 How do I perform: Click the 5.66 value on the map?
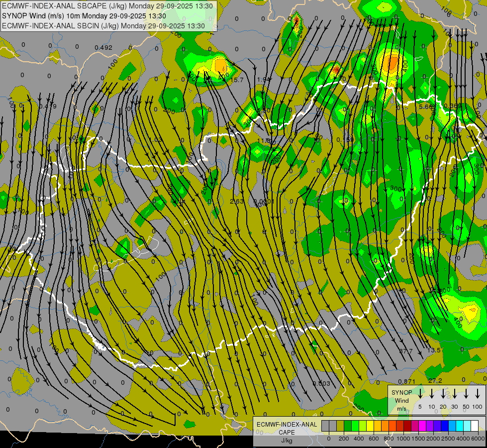point(425,107)
